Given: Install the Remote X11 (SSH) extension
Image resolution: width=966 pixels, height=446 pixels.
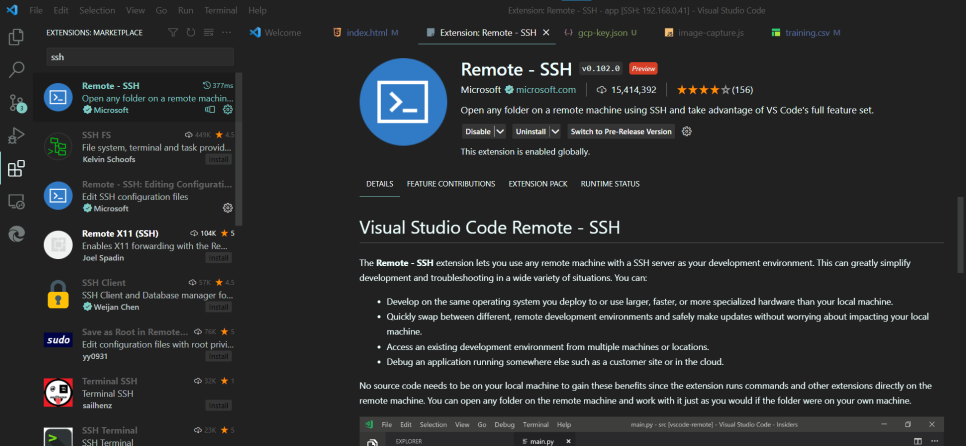Looking at the screenshot, I should 219,257.
